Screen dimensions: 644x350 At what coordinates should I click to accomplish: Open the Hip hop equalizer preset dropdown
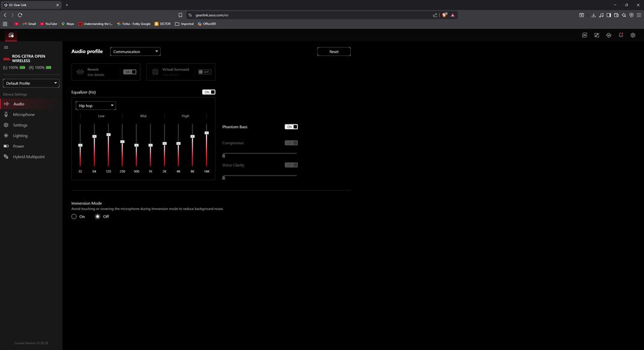pyautogui.click(x=96, y=105)
